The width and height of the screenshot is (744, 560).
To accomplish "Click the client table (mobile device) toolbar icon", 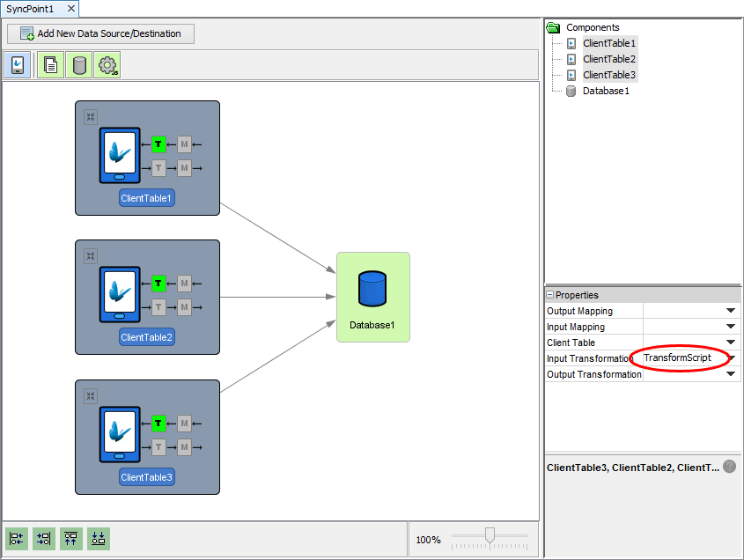I will point(18,65).
